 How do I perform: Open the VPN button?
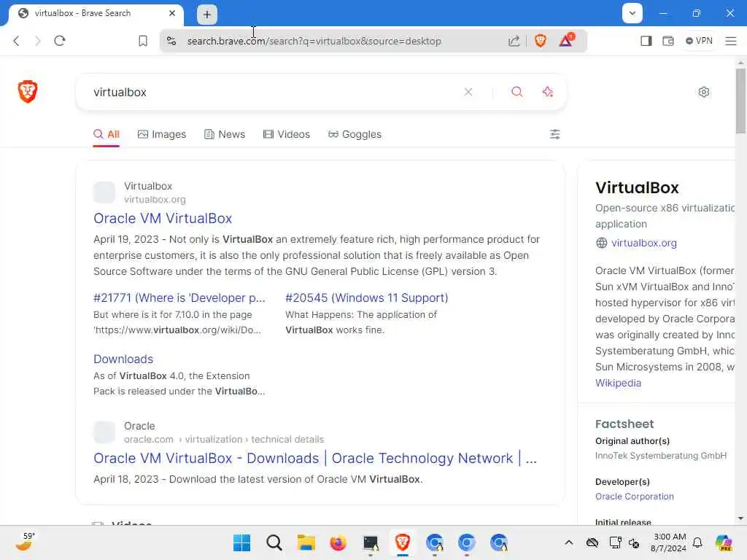click(699, 41)
